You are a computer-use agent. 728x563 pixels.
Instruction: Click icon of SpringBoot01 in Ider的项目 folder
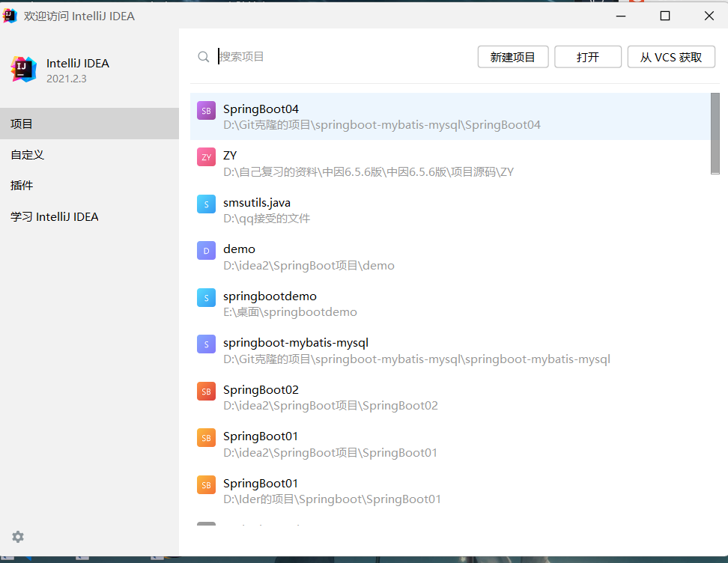click(x=206, y=484)
